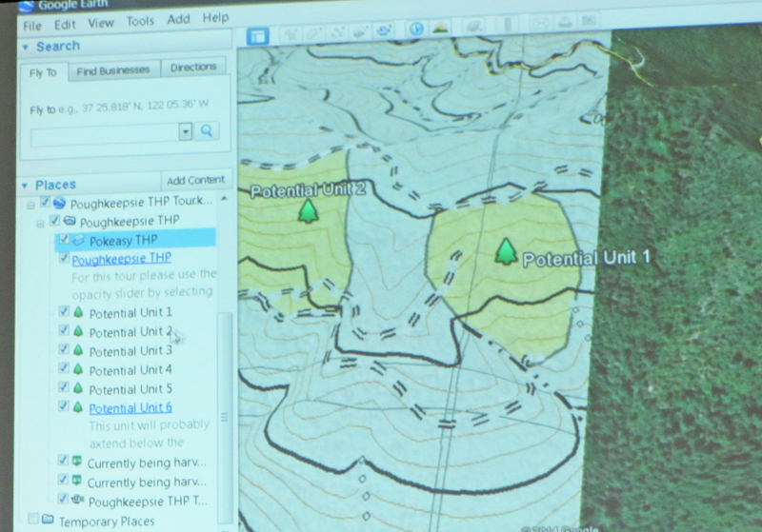Toggle sunlight across the landscape icon
The image size is (762, 532).
(440, 28)
